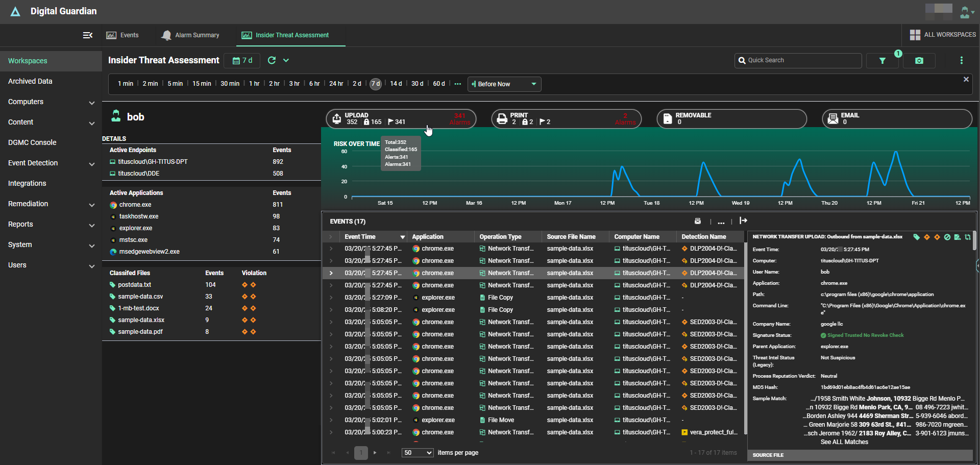Collapse the left navigation sidebar
The image size is (980, 465).
[87, 35]
